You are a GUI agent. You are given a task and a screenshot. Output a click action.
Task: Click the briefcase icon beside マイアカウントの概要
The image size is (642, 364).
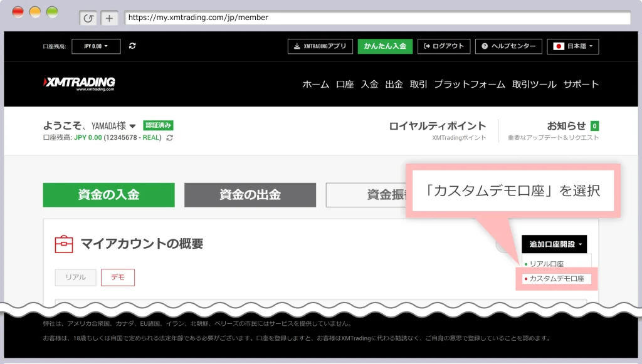(x=64, y=244)
